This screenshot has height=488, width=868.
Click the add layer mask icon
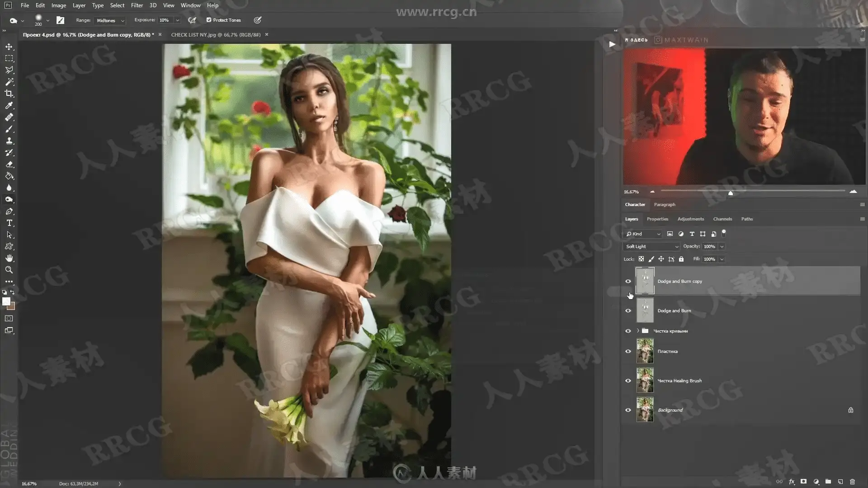803,482
